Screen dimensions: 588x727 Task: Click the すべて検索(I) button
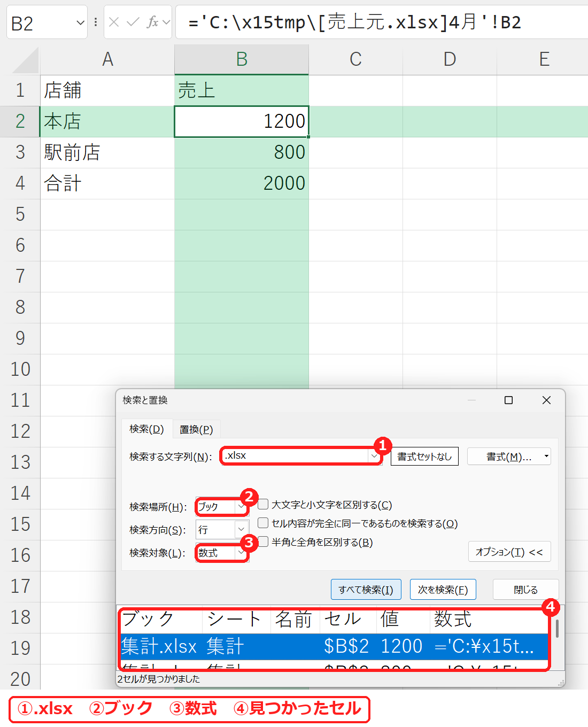(366, 590)
